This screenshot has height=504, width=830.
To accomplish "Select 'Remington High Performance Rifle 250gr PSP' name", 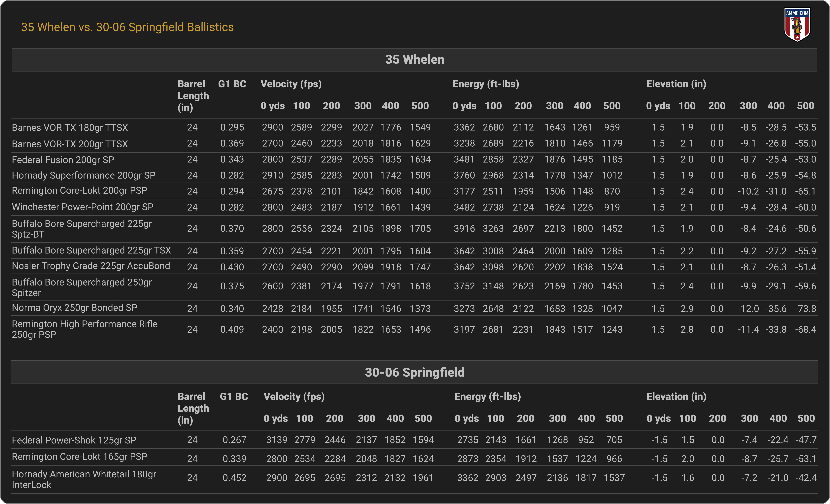I will click(85, 329).
